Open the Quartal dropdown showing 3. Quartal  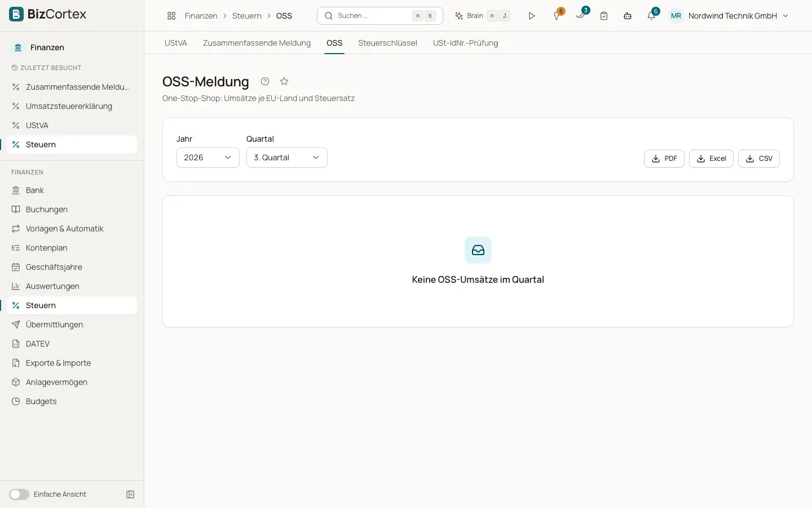coord(287,157)
